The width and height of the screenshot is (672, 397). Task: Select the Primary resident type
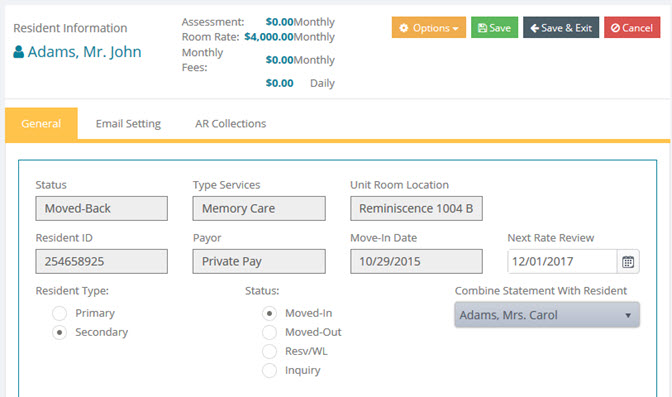(x=59, y=313)
